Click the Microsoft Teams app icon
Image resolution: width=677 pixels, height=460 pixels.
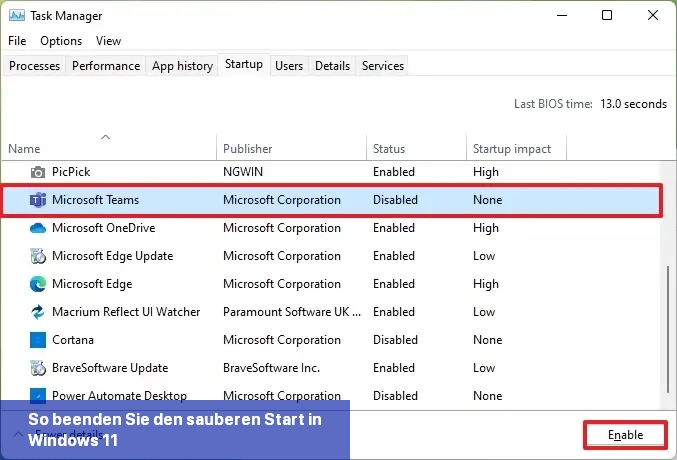point(38,200)
